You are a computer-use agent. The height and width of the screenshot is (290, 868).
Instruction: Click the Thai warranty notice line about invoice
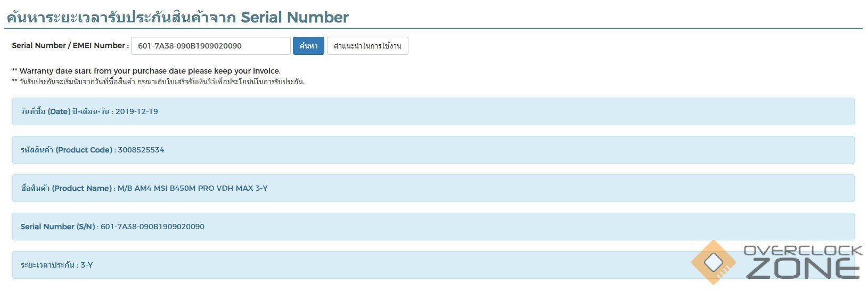[x=158, y=82]
